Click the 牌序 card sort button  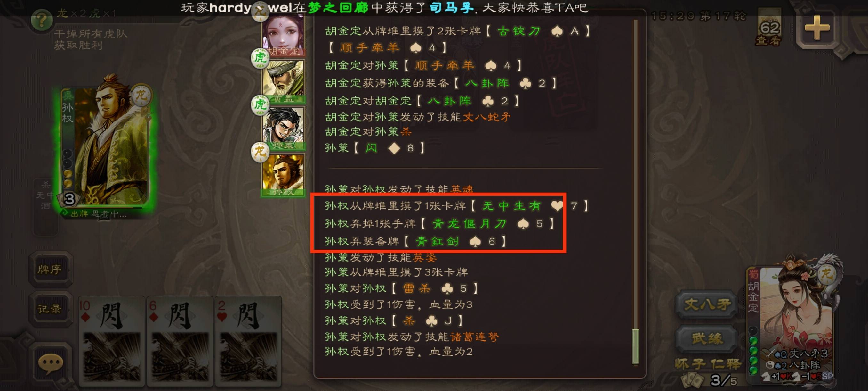pyautogui.click(x=50, y=269)
